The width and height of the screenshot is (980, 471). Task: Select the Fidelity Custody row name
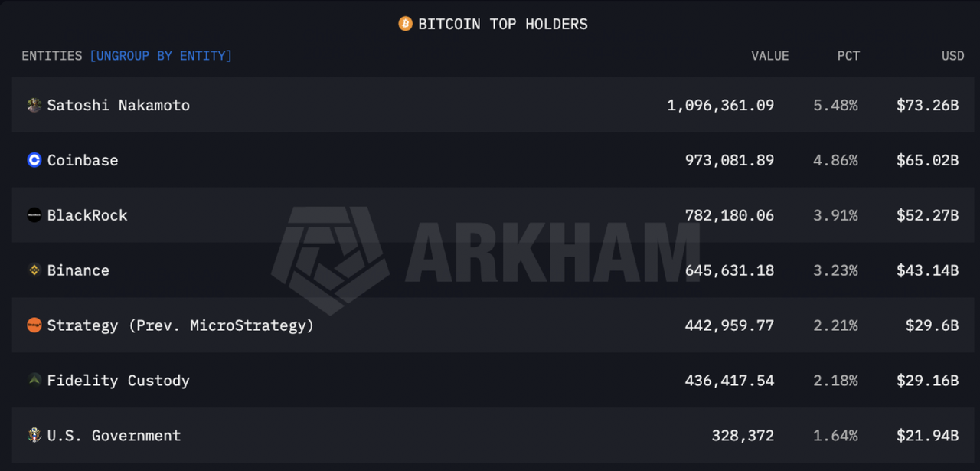point(119,381)
